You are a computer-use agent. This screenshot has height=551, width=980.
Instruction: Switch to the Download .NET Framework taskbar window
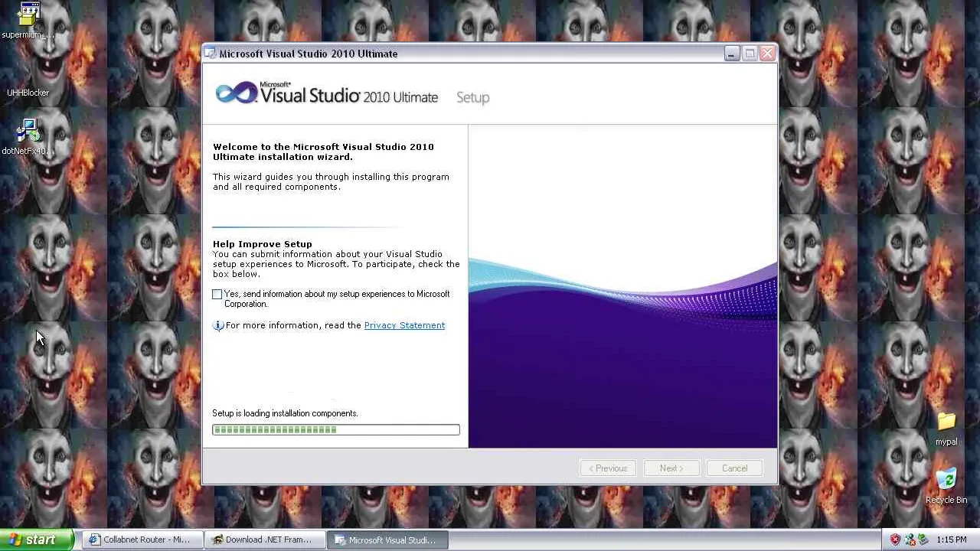point(265,540)
